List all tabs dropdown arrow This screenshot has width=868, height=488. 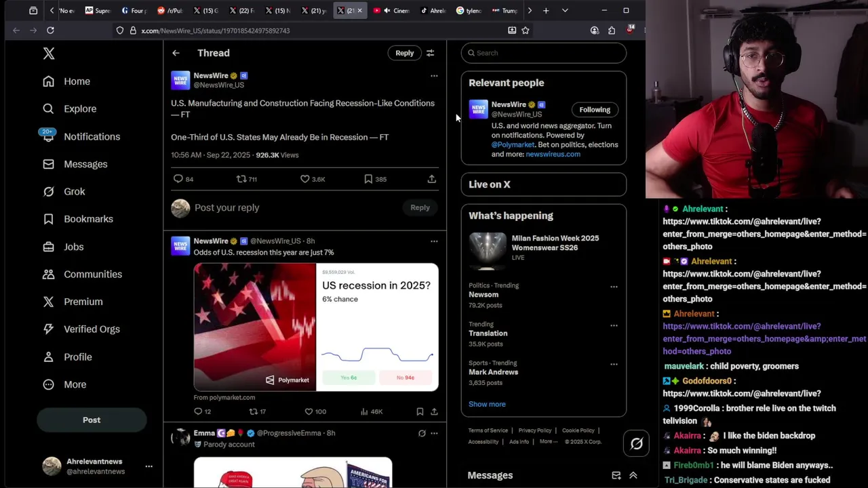tap(565, 11)
